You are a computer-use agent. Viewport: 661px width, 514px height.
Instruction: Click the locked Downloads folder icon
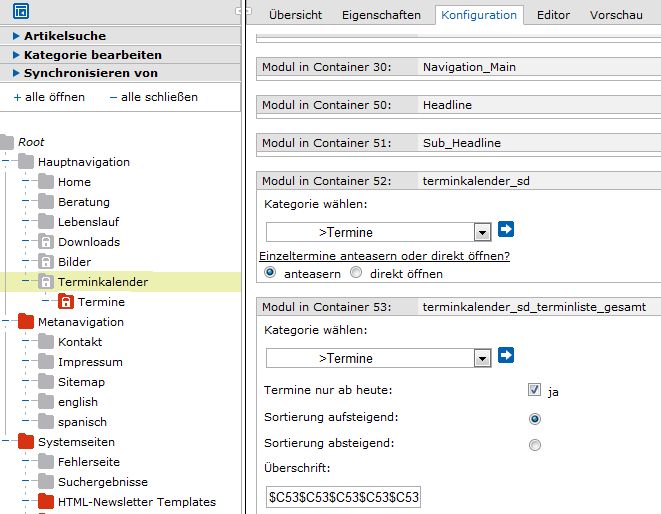click(46, 242)
